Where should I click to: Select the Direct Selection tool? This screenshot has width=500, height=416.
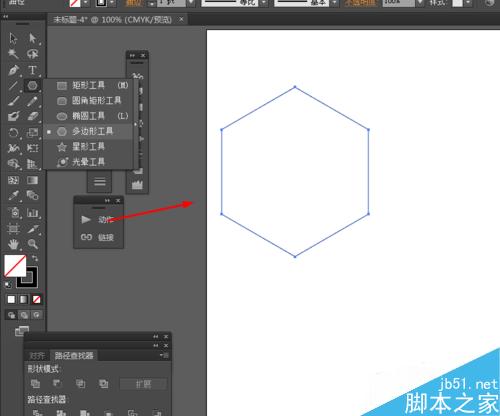(x=32, y=38)
